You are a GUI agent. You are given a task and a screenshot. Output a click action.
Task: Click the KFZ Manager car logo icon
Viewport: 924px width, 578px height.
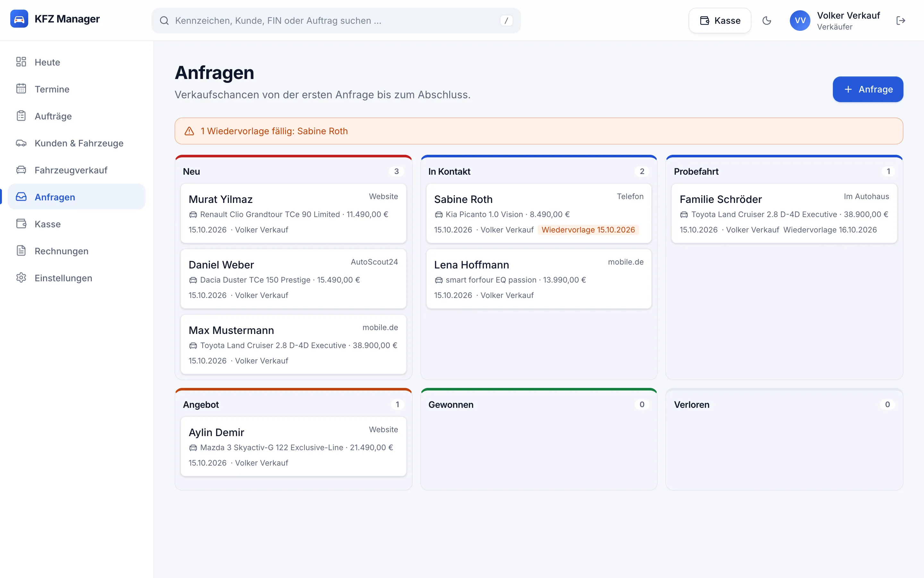pyautogui.click(x=19, y=19)
